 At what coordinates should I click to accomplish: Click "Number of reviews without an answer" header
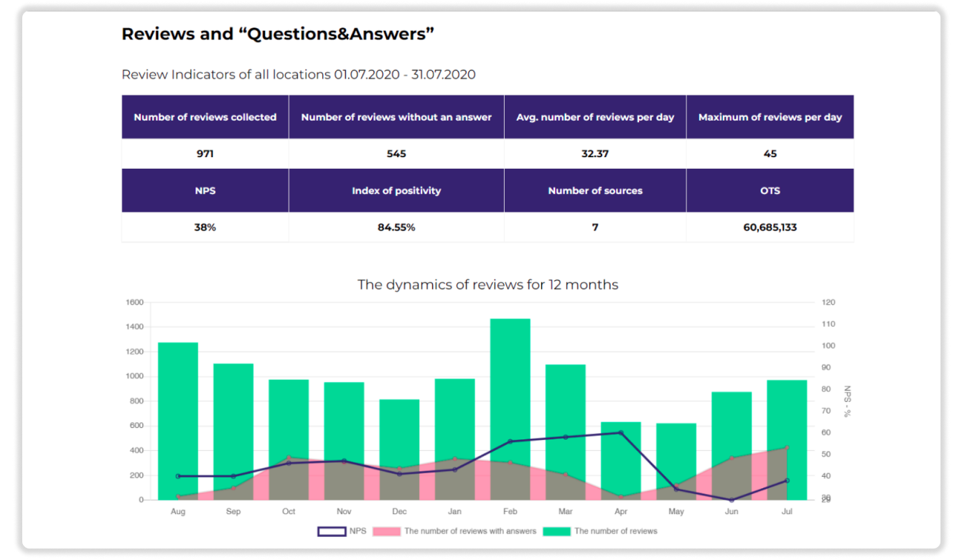[396, 117]
